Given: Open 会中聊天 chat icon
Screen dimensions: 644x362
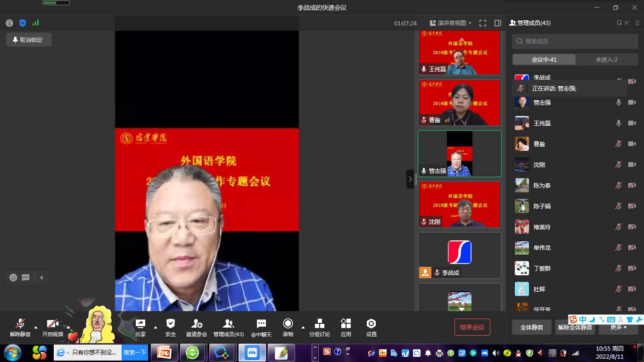Looking at the screenshot, I should click(261, 324).
